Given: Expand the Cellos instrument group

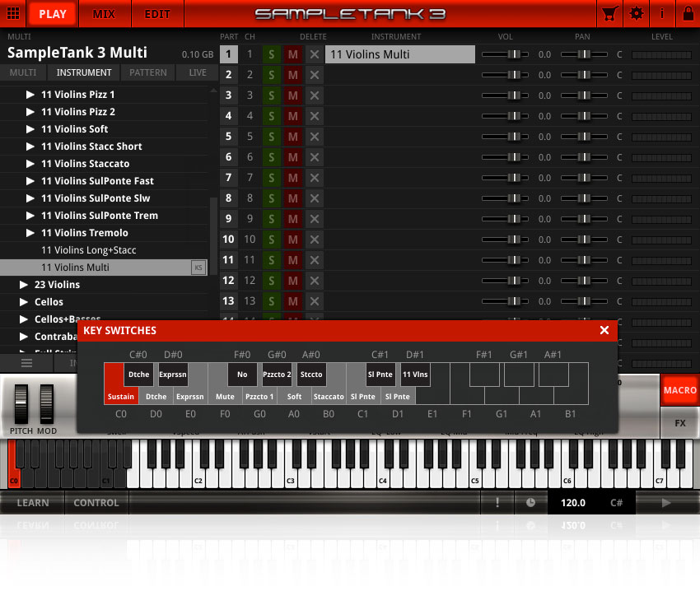Looking at the screenshot, I should pos(22,301).
